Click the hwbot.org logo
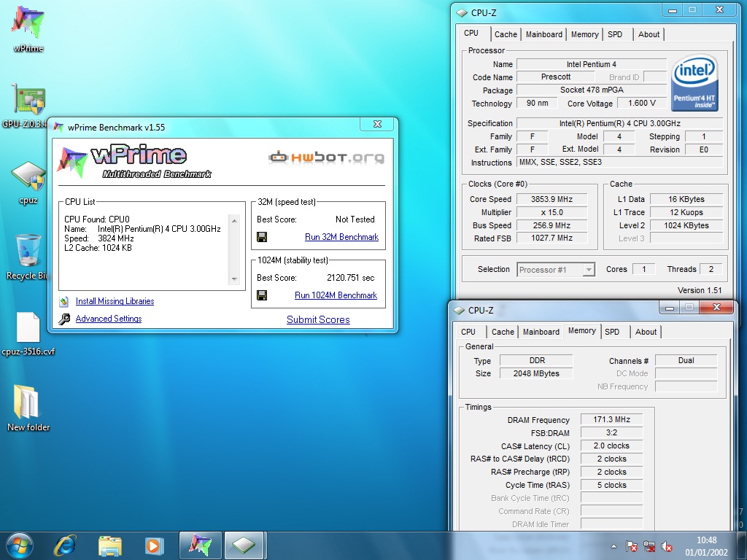The height and width of the screenshot is (560, 747). pos(326,157)
